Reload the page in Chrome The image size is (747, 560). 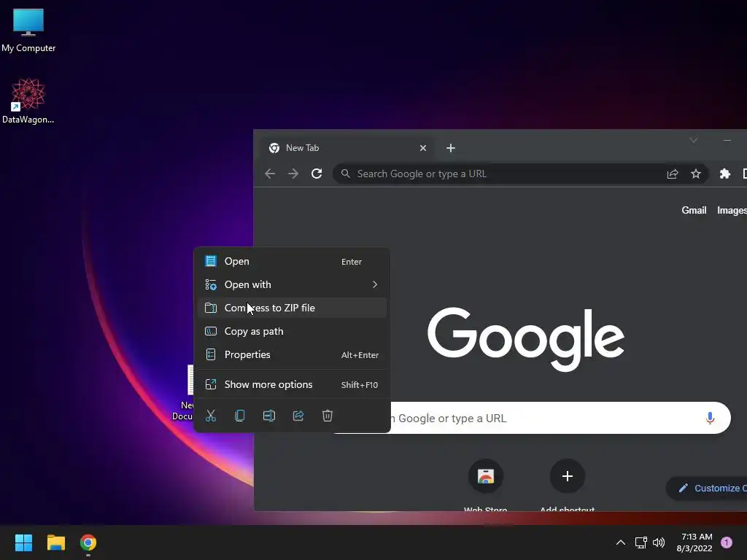(x=317, y=174)
